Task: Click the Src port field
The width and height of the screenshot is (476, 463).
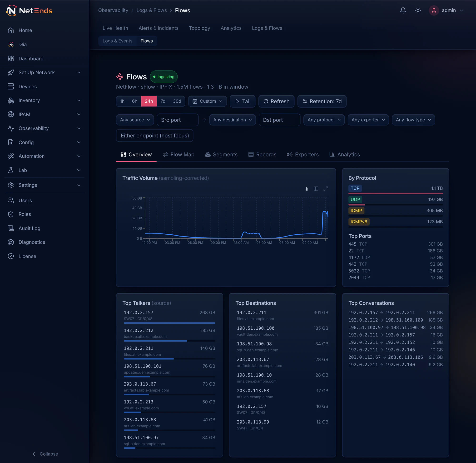Action: [178, 120]
